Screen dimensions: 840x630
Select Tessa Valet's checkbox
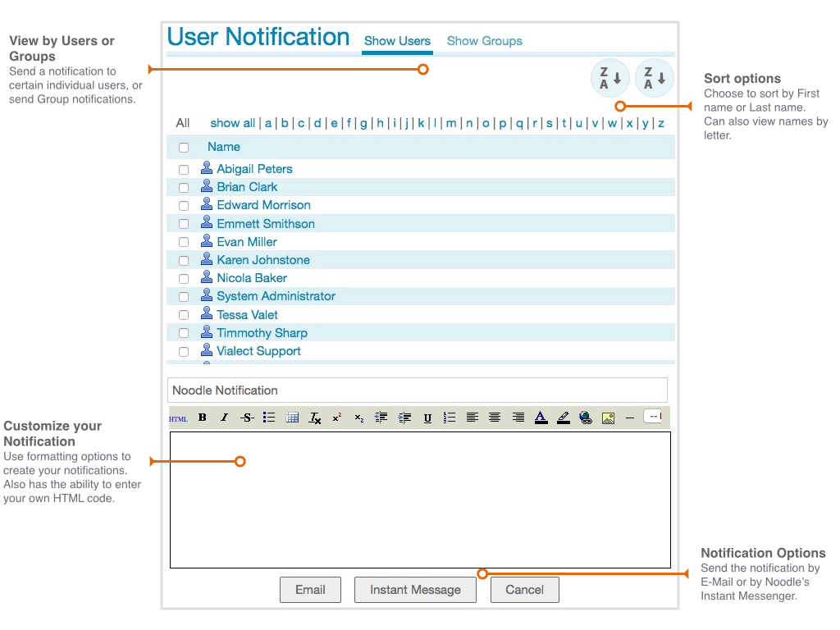click(x=184, y=315)
